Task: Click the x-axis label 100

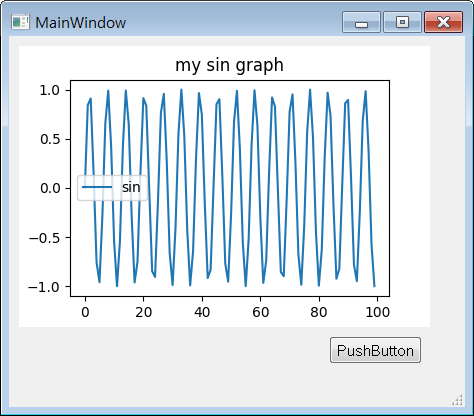Action: [377, 312]
